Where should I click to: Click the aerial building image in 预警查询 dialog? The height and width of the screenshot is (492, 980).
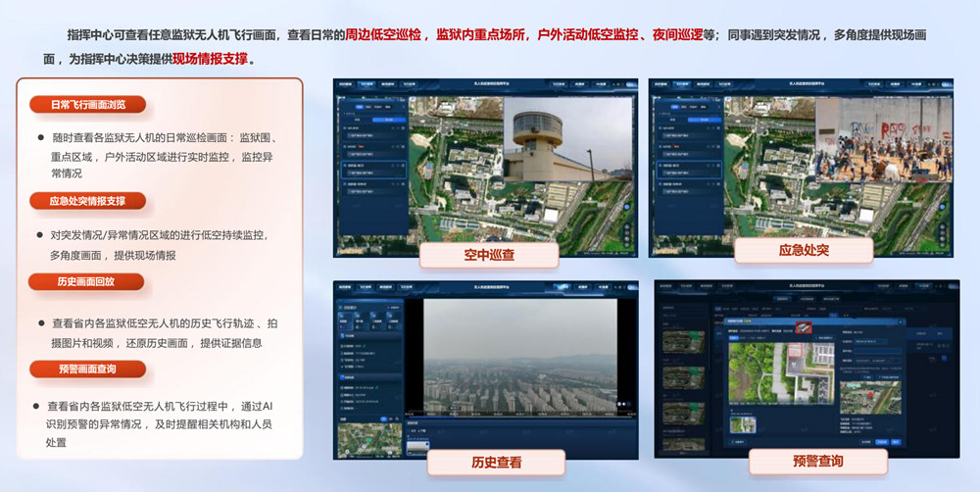(782, 373)
